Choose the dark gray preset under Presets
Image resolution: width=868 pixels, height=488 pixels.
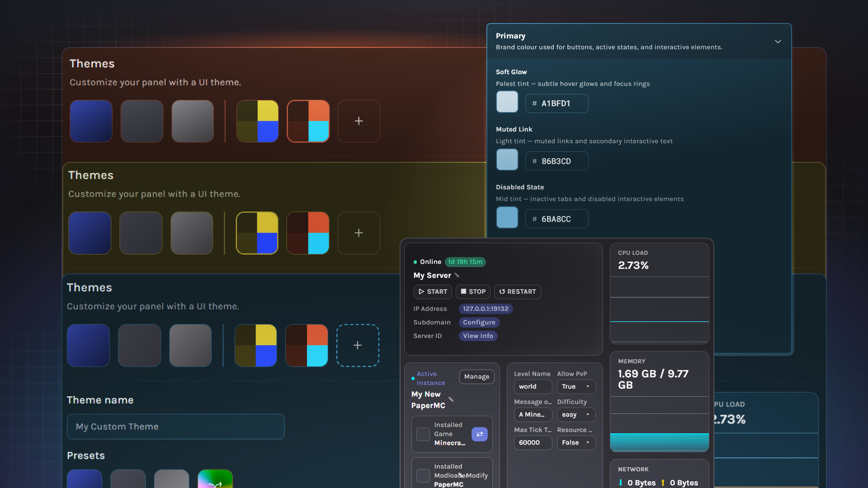(x=128, y=479)
